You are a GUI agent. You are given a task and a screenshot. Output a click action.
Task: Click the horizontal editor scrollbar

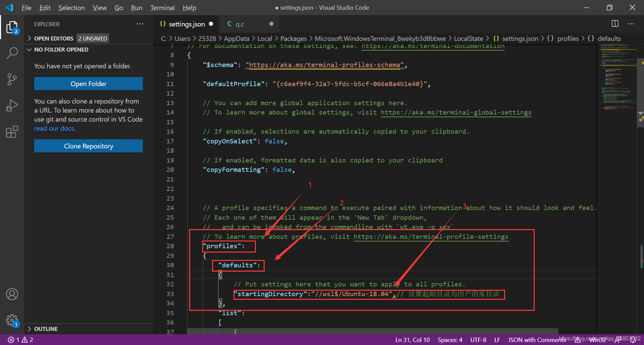372,331
